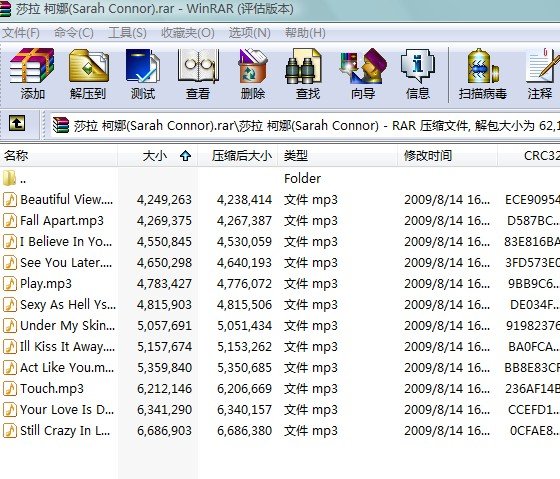Click the packed size value 4,267,387
This screenshot has width=560, height=479.
244,220
